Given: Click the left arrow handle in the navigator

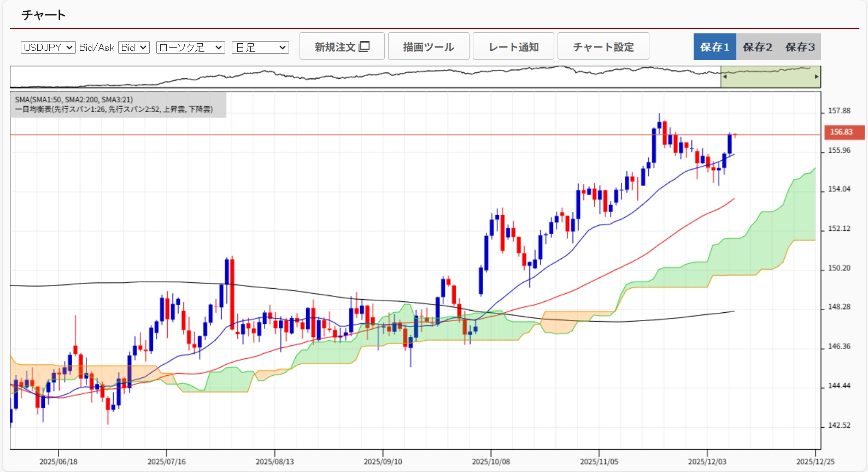Looking at the screenshot, I should tap(725, 77).
